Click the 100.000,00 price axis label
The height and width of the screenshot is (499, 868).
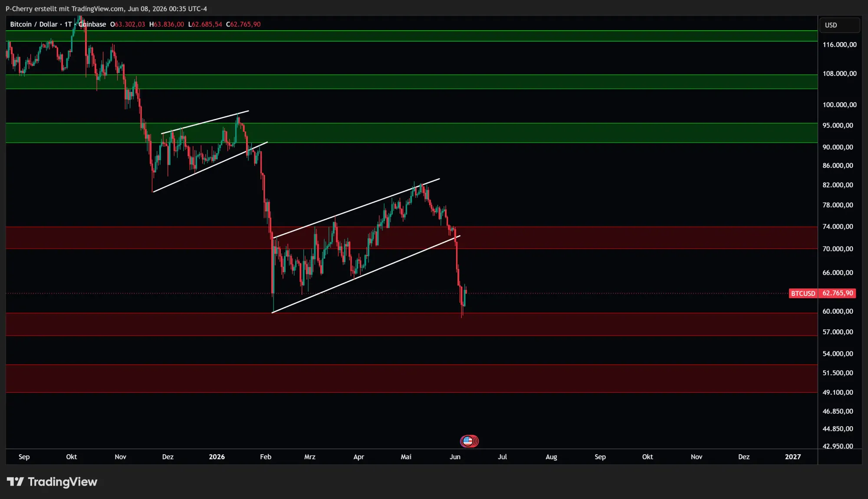coord(839,105)
